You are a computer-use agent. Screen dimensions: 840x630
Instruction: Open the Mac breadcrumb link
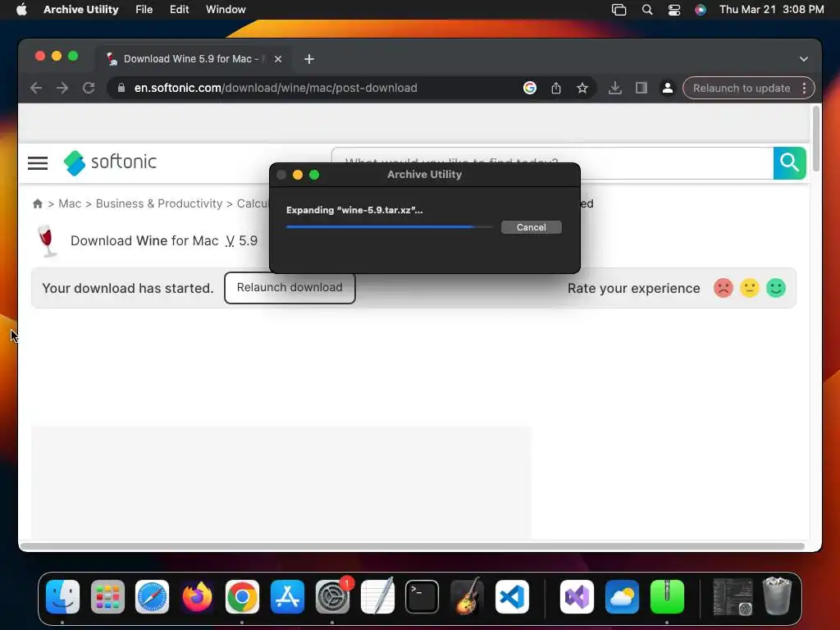click(x=70, y=203)
